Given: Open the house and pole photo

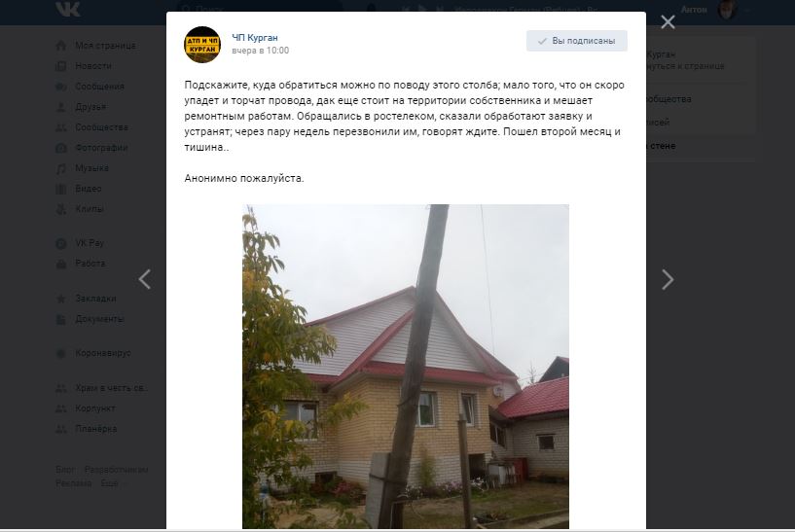Looking at the screenshot, I should [406, 367].
